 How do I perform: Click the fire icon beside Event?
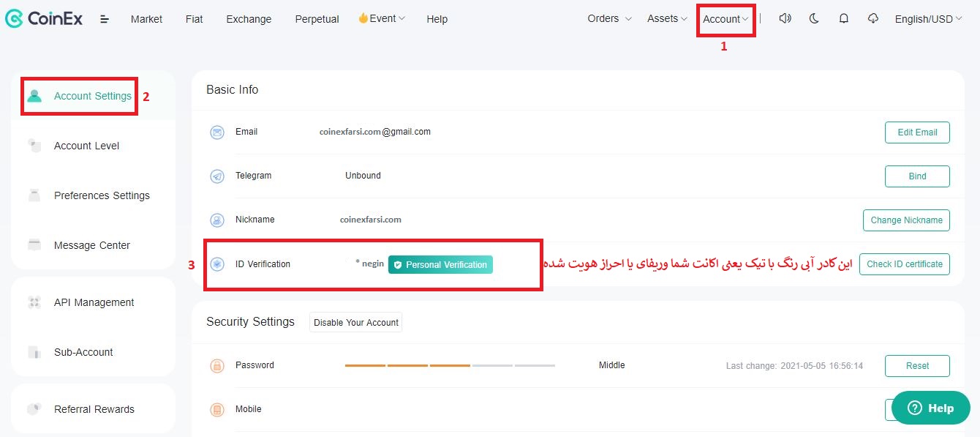pyautogui.click(x=363, y=18)
